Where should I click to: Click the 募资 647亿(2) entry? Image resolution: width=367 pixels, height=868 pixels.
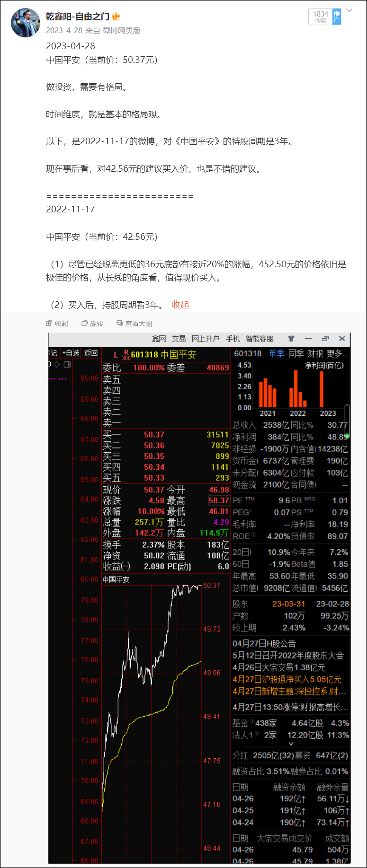click(x=322, y=755)
